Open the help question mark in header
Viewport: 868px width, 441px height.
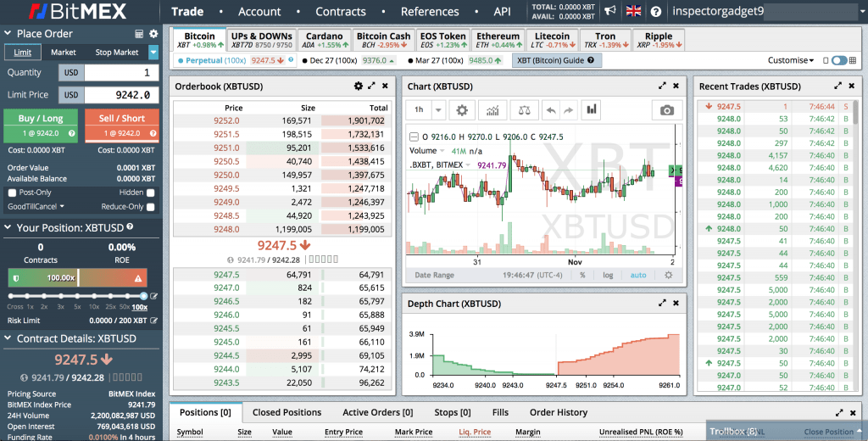tap(656, 11)
